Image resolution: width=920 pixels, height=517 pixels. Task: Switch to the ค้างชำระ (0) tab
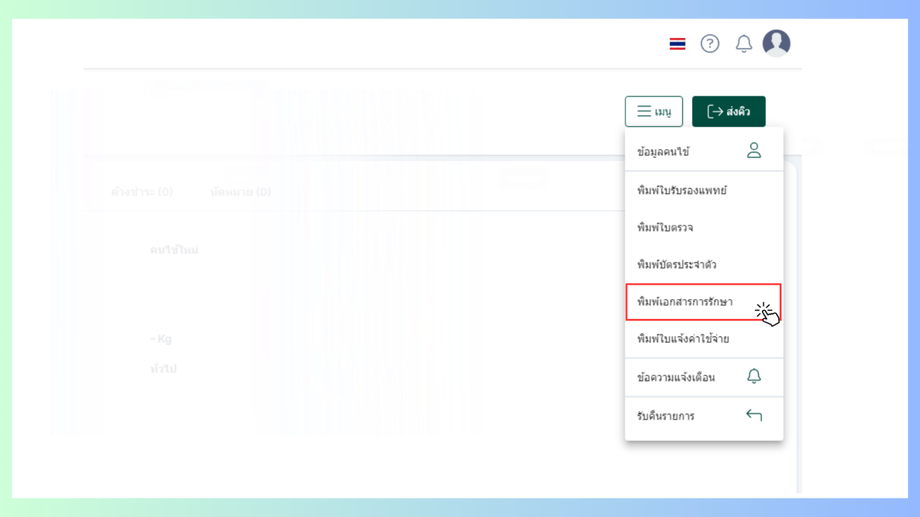click(x=142, y=191)
